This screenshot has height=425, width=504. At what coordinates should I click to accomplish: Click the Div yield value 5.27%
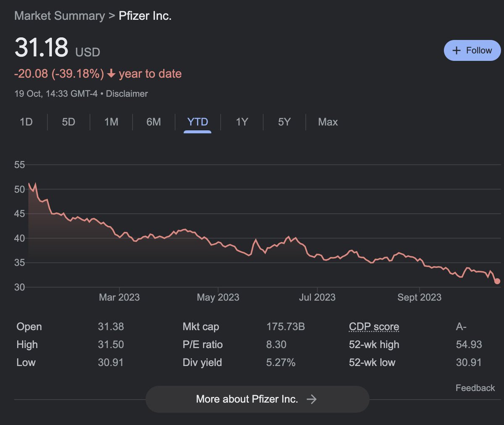(x=281, y=362)
